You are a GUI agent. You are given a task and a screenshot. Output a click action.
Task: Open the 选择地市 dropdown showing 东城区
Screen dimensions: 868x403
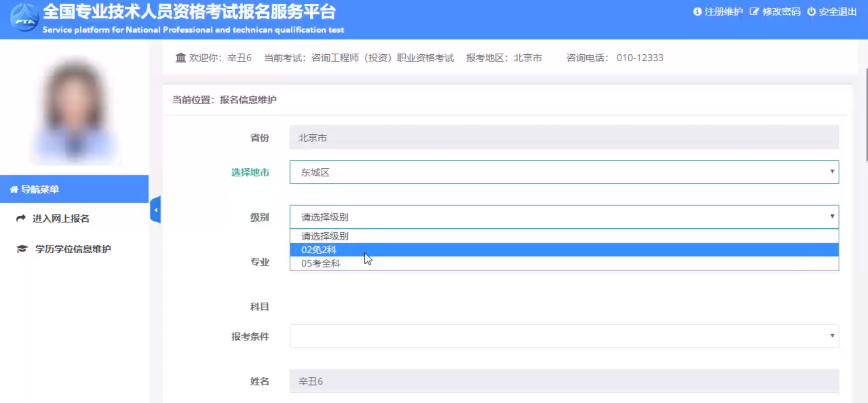[x=564, y=172]
